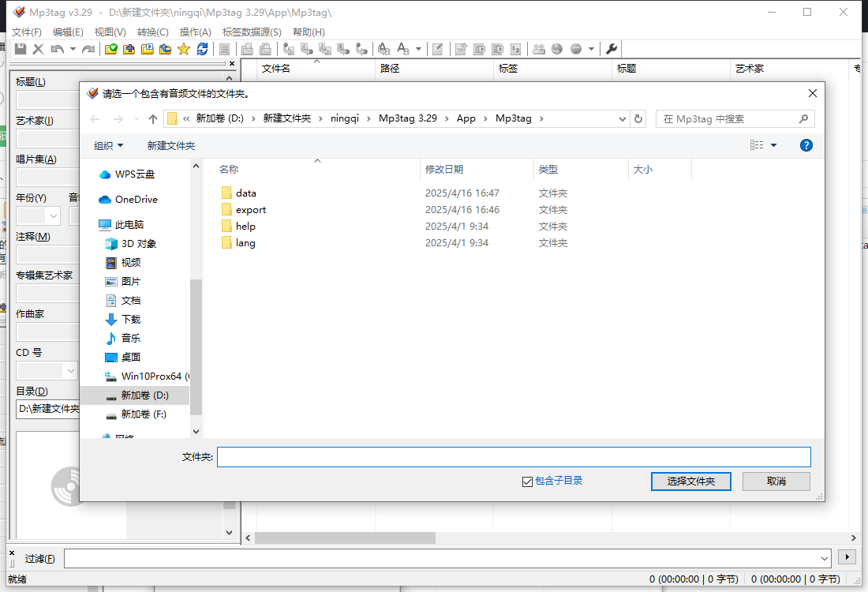The image size is (868, 592).
Task: Expand the 过滤 filter history dropdown
Action: click(825, 558)
